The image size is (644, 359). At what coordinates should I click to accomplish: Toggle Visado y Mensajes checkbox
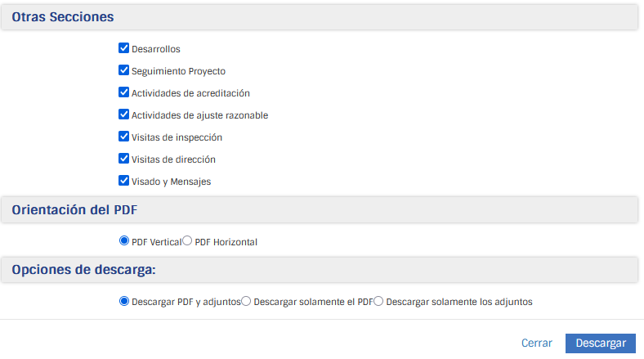(x=124, y=181)
